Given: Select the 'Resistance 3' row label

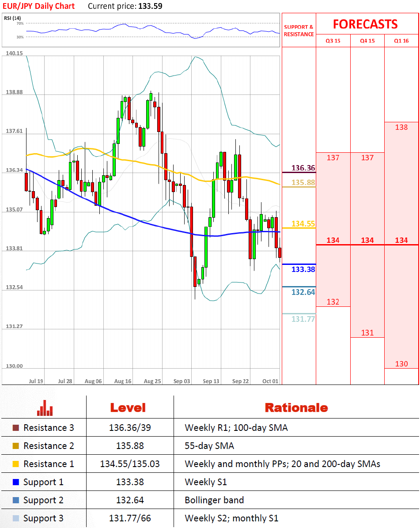Looking at the screenshot, I should (49, 428).
